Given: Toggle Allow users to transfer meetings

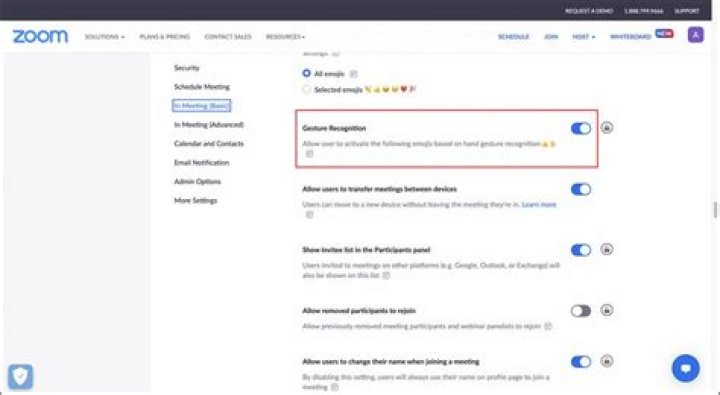Looking at the screenshot, I should coord(581,189).
